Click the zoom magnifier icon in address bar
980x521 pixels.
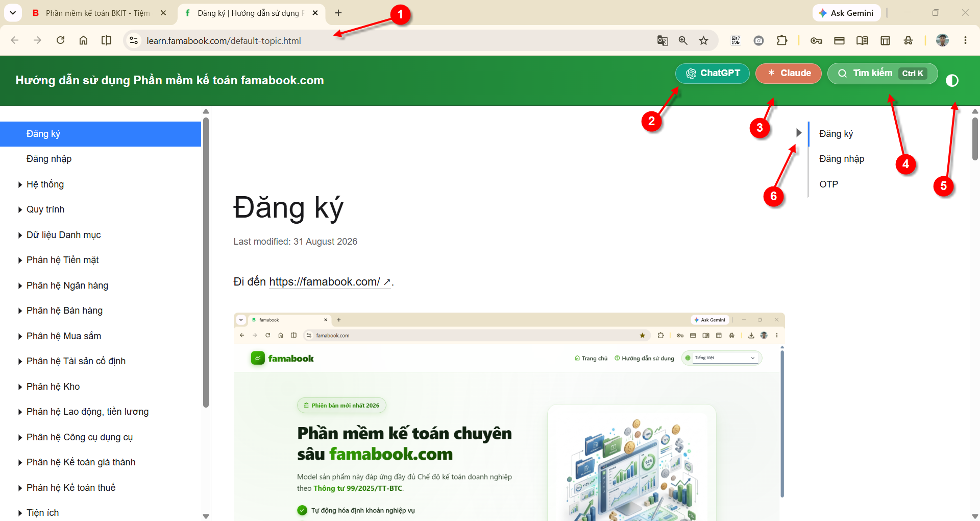tap(683, 41)
